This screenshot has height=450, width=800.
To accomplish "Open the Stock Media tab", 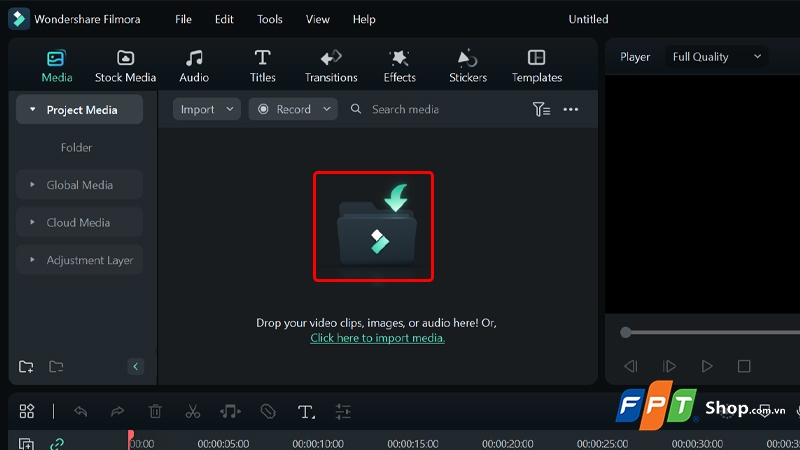I will click(125, 66).
